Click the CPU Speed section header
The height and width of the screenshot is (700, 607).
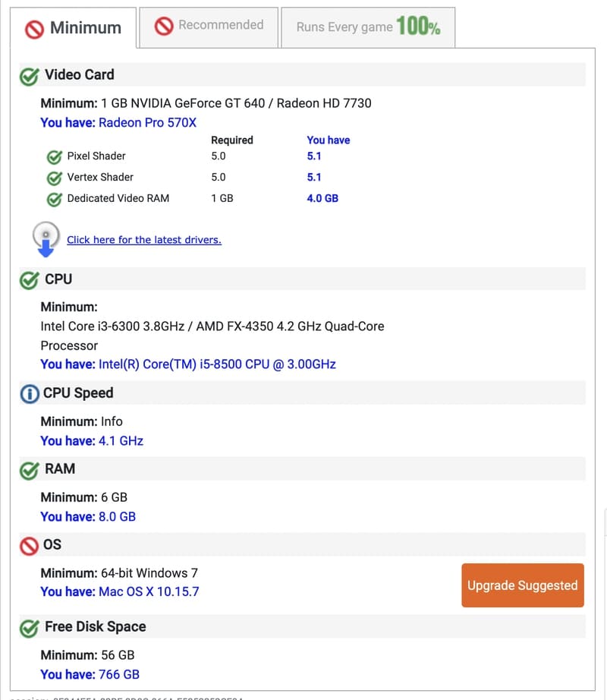pyautogui.click(x=78, y=393)
